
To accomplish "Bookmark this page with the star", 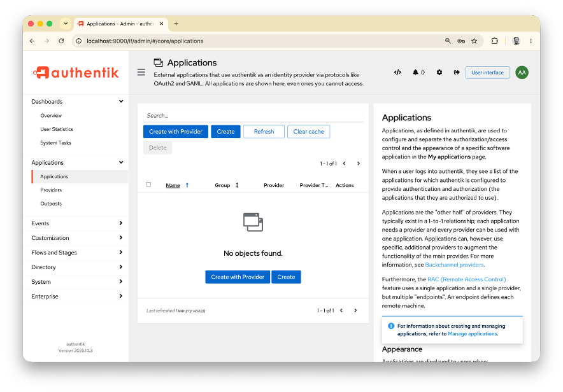I will pos(474,41).
